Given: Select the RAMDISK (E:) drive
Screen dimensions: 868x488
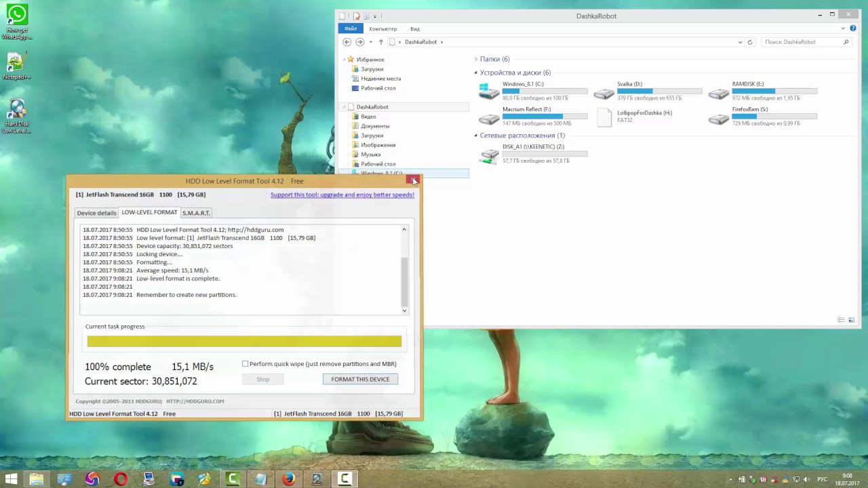Looking at the screenshot, I should (762, 91).
